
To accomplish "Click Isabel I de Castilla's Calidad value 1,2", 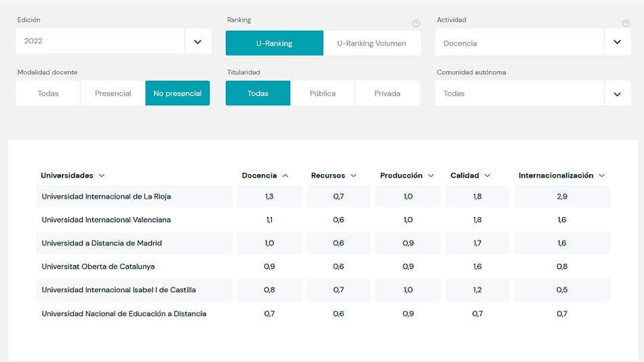I will pos(477,290).
